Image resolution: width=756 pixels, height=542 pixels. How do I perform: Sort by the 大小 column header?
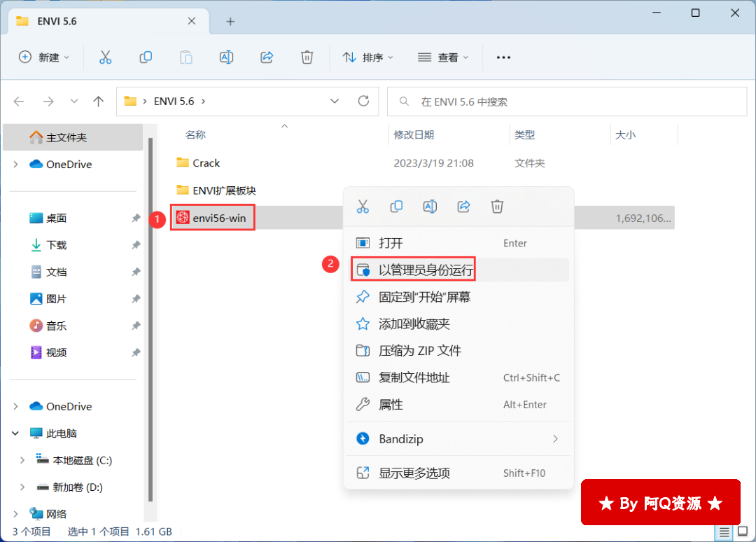pyautogui.click(x=625, y=135)
